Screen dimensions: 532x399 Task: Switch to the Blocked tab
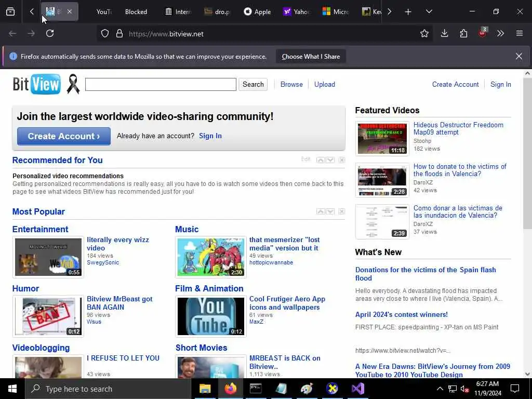(x=136, y=12)
